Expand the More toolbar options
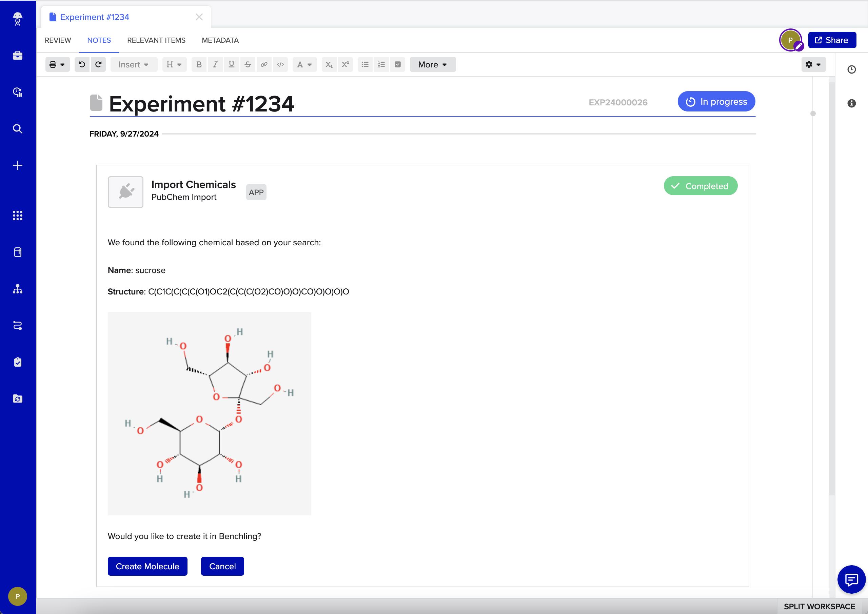This screenshot has height=614, width=868. (x=433, y=64)
